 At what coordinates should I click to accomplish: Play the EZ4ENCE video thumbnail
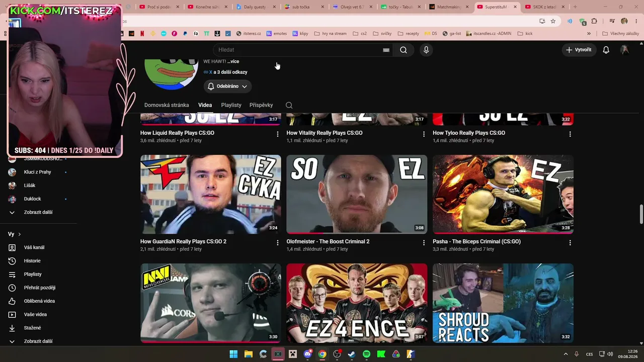357,303
